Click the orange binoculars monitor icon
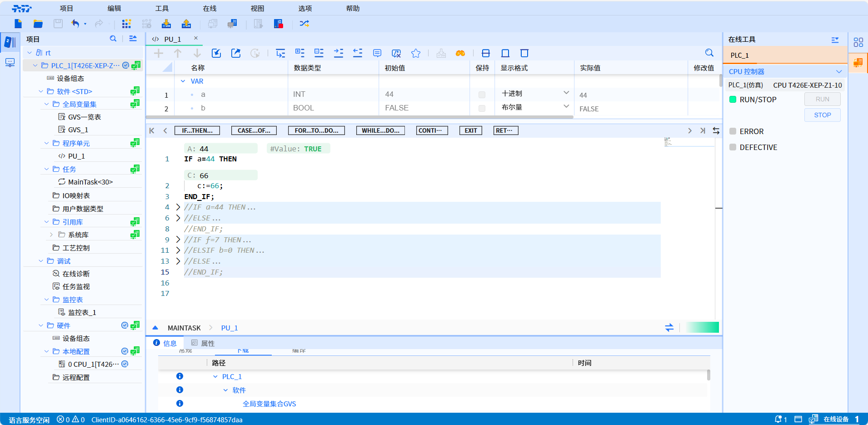The width and height of the screenshot is (868, 425). [460, 53]
